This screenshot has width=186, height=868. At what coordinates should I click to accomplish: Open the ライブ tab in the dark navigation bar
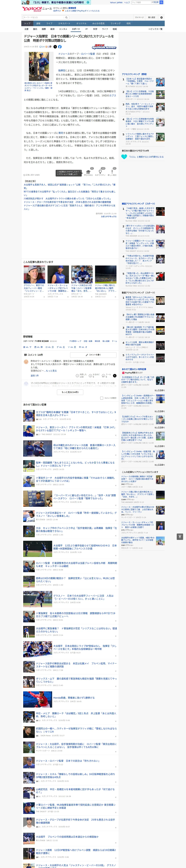coord(49,24)
